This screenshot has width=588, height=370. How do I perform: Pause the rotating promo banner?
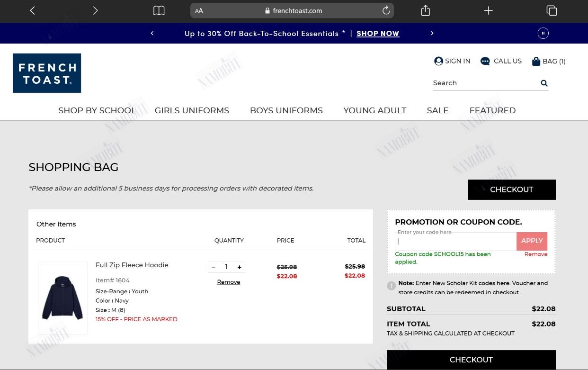coord(543,33)
